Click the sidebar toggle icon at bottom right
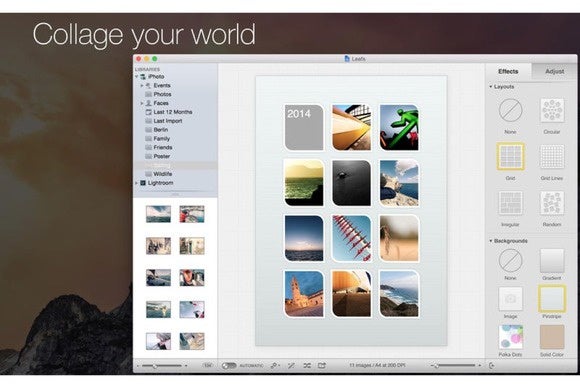 tap(492, 365)
